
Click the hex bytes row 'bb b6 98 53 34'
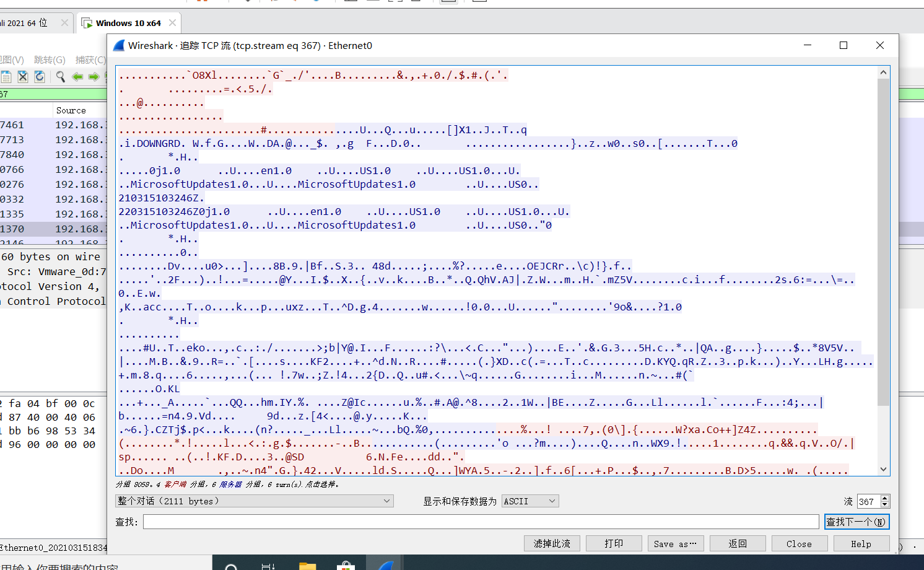(x=48, y=431)
